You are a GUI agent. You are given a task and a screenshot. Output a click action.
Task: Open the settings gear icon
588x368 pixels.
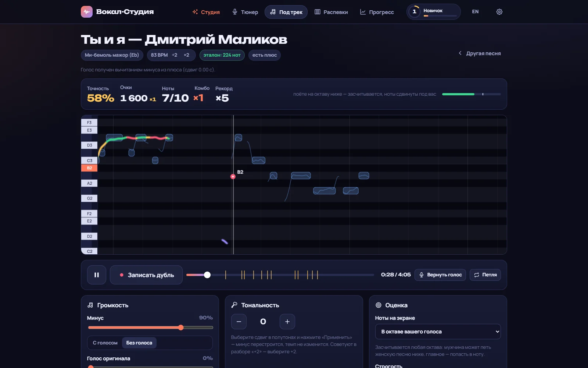499,12
